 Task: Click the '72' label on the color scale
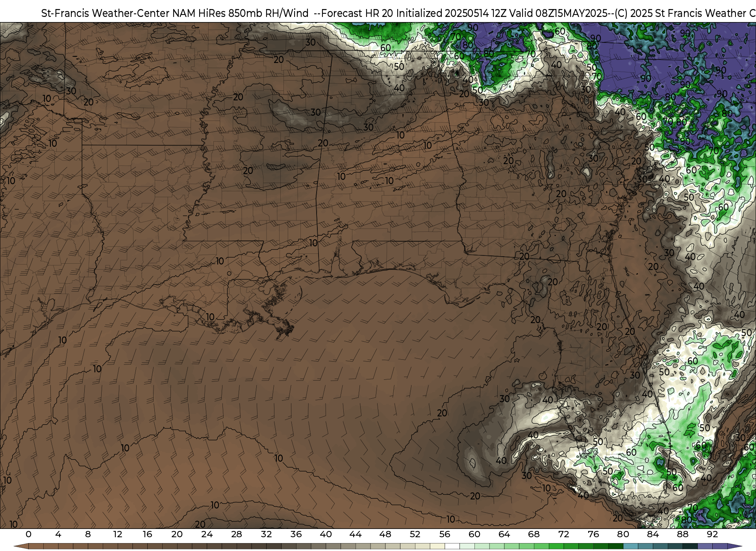click(563, 534)
